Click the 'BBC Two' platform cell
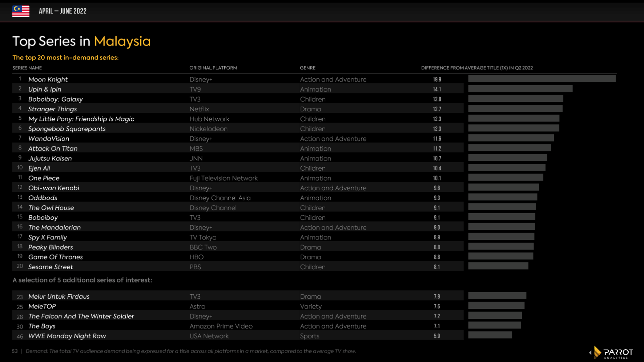Viewport: 644px width, 362px height. pos(203,247)
